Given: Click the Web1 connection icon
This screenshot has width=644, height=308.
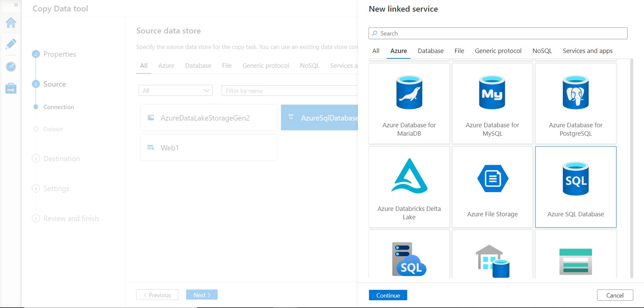Looking at the screenshot, I should pyautogui.click(x=151, y=147).
